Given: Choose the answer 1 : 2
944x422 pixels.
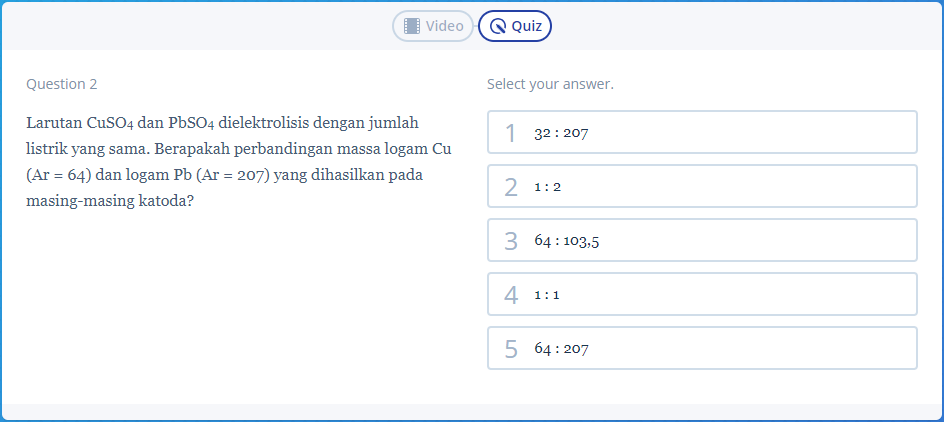Looking at the screenshot, I should pos(702,186).
